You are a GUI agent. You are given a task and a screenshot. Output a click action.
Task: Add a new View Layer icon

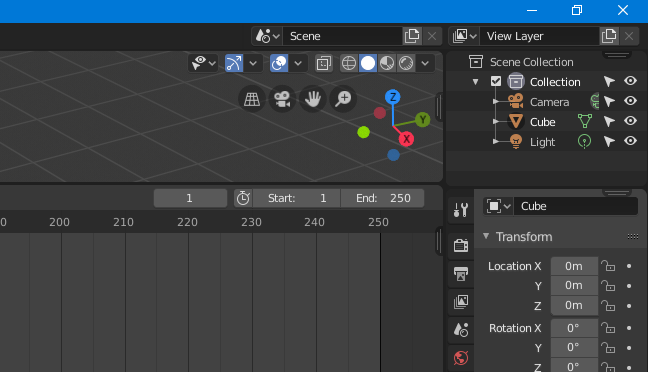pyautogui.click(x=609, y=36)
